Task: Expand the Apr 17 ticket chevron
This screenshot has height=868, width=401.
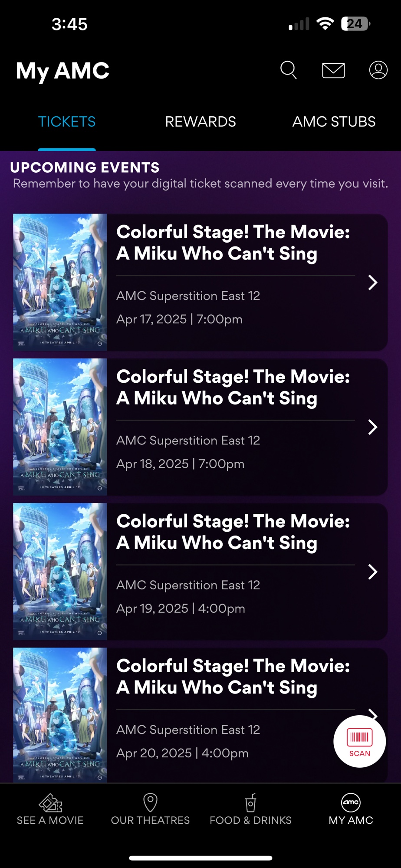Action: 372,283
